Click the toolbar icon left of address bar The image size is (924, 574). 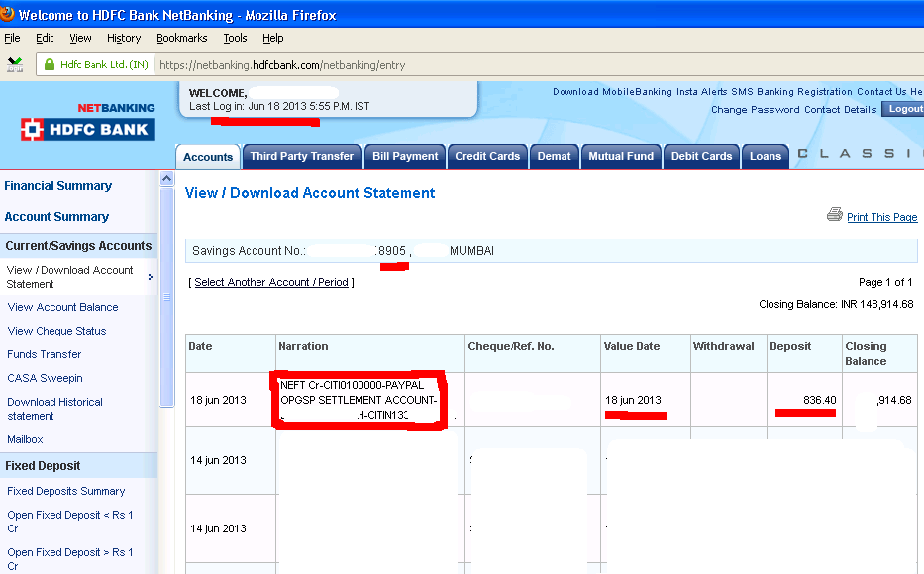click(x=15, y=64)
